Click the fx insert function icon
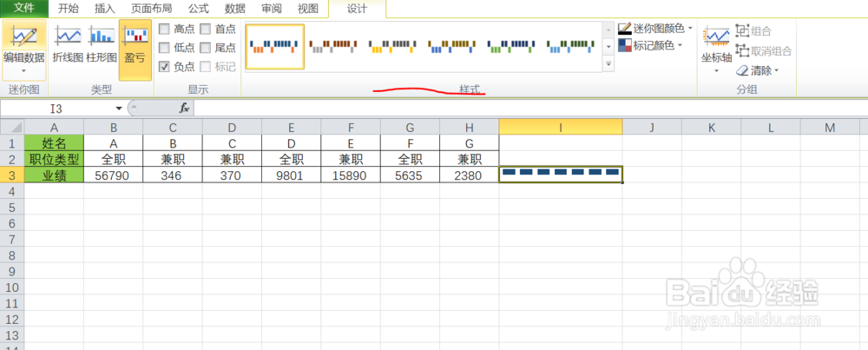 [x=184, y=108]
